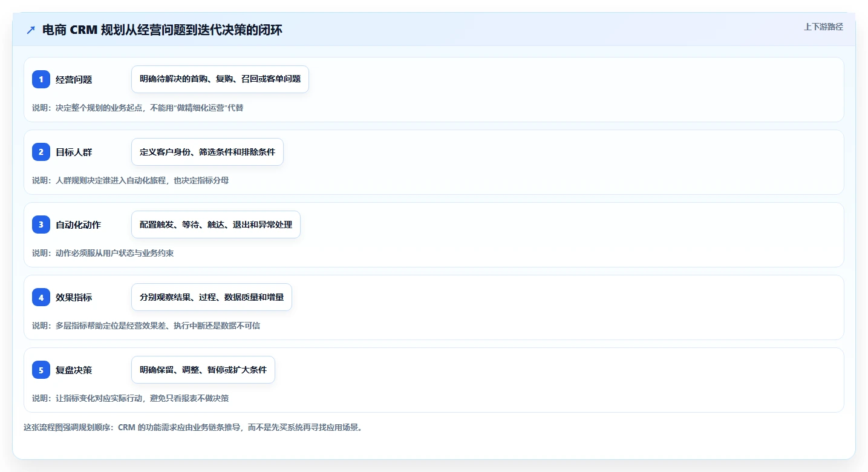The height and width of the screenshot is (472, 868).
Task: Click the step number 4 badge
Action: (41, 297)
